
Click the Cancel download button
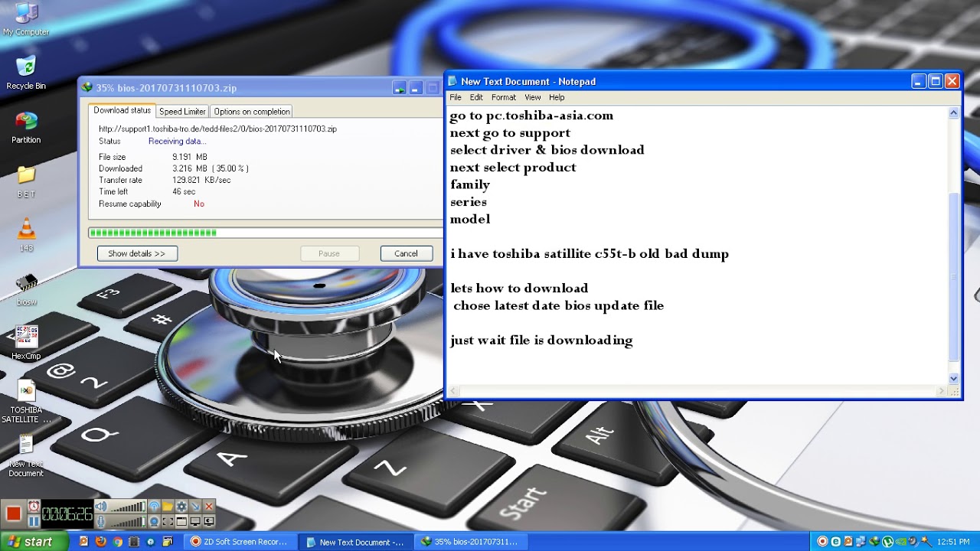[x=406, y=253]
